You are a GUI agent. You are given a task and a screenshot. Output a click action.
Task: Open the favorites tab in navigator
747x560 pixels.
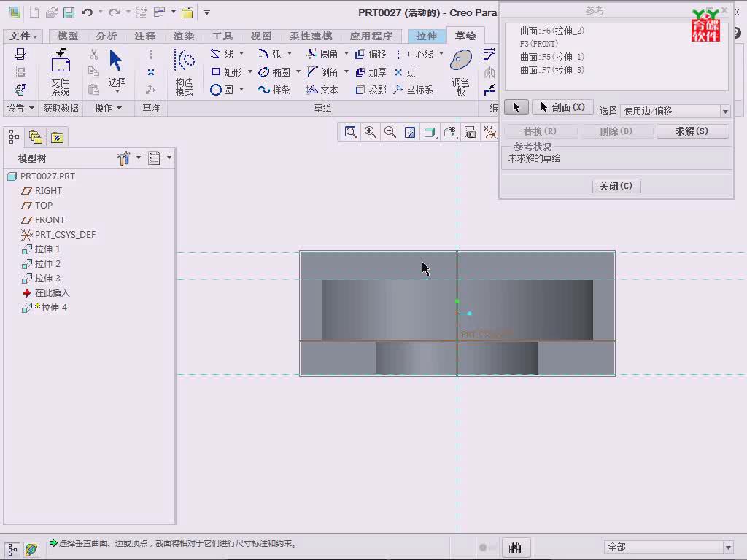click(57, 137)
